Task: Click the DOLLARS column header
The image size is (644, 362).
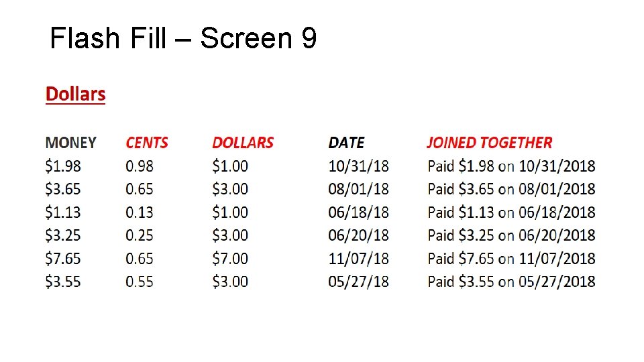Action: (x=243, y=143)
